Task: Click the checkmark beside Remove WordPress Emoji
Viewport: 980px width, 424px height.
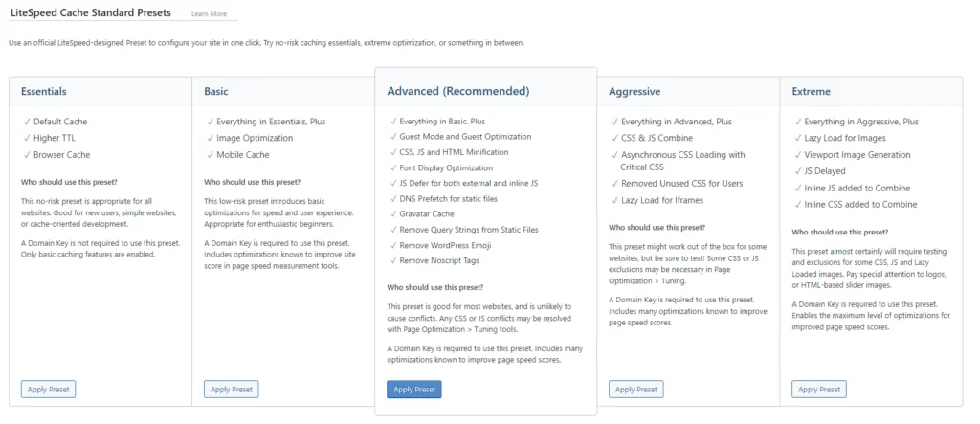Action: tap(393, 244)
